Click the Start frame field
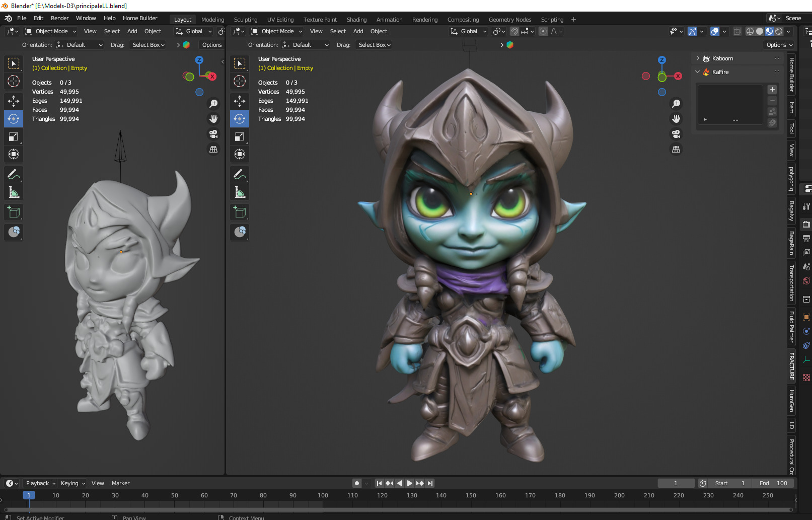Screen dimensions: 812x520 point(730,483)
